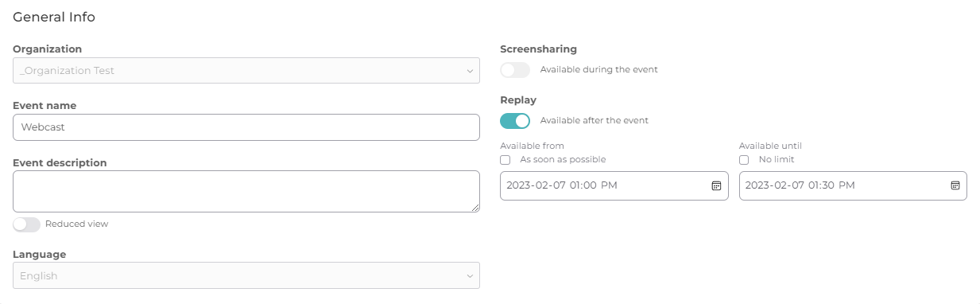Tick the No limit checkbox
Image resolution: width=980 pixels, height=304 pixels.
pyautogui.click(x=743, y=160)
